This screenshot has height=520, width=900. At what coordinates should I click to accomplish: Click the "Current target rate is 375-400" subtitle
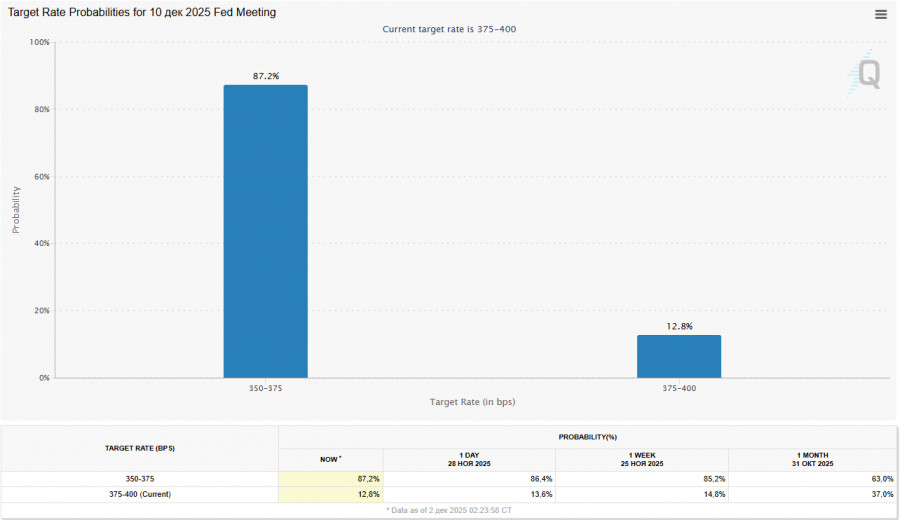(x=449, y=29)
